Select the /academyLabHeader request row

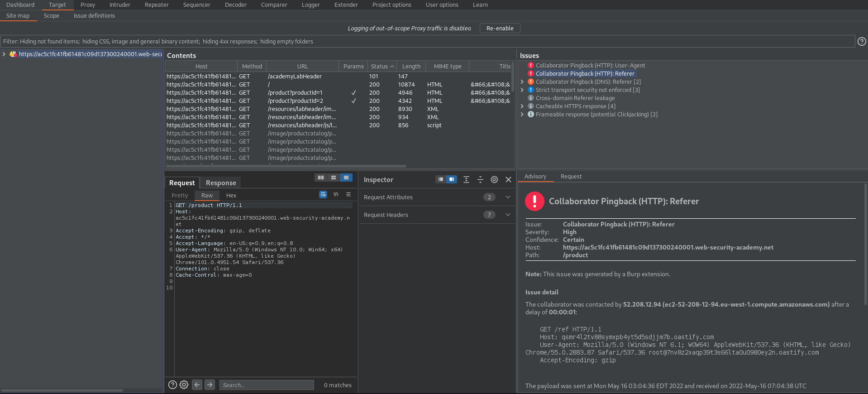pos(338,76)
